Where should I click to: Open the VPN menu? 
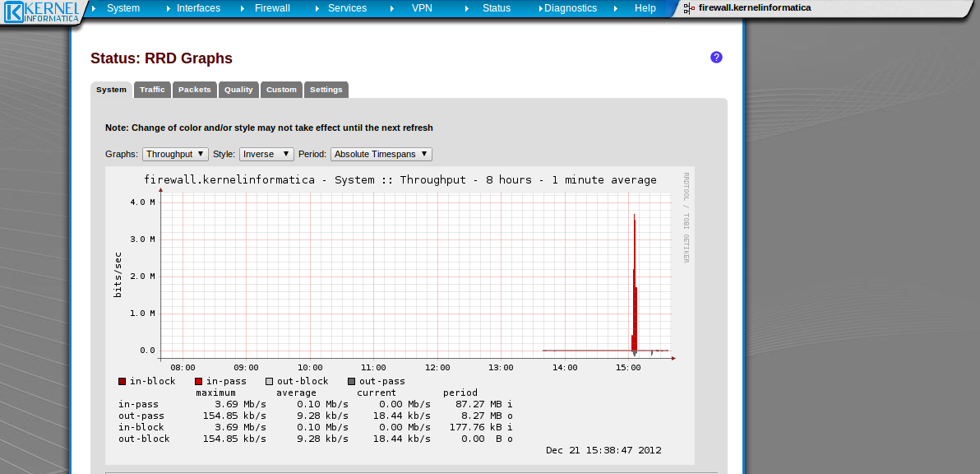pos(422,9)
